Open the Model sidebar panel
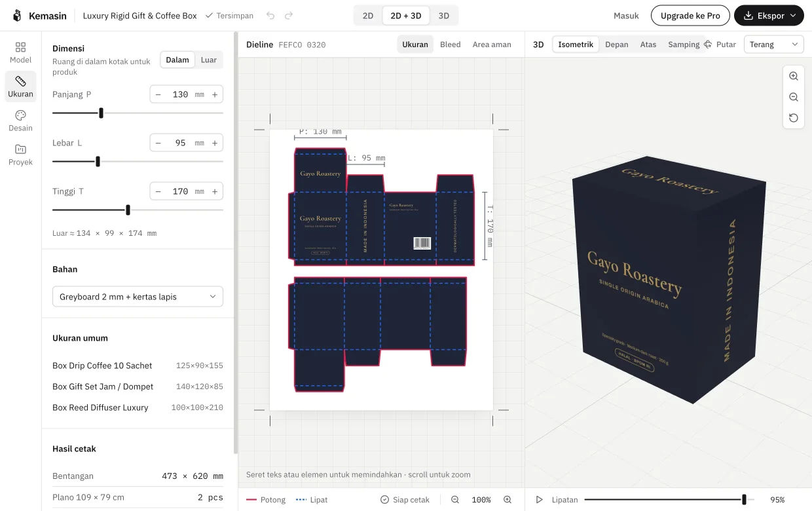Screen dimensions: 812x511 [20, 52]
